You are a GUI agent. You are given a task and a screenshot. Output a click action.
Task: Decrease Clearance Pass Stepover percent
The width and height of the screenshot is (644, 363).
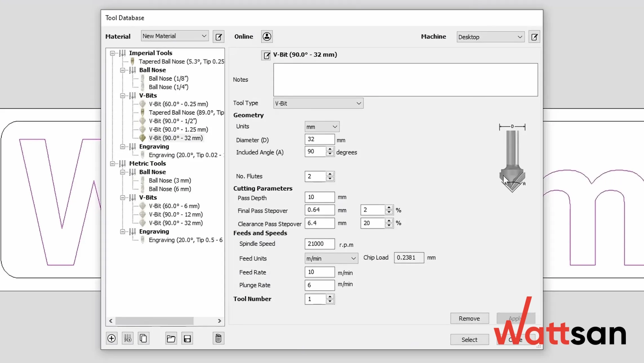(x=389, y=226)
